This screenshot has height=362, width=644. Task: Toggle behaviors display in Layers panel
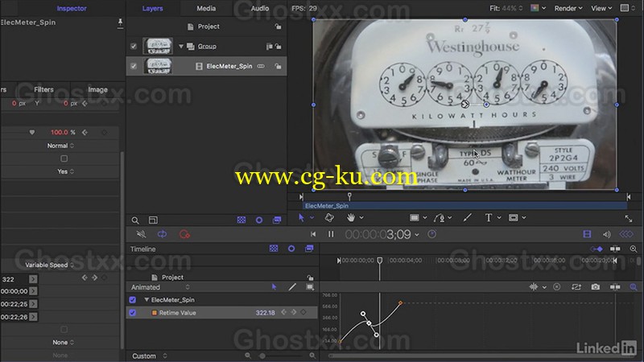[259, 220]
